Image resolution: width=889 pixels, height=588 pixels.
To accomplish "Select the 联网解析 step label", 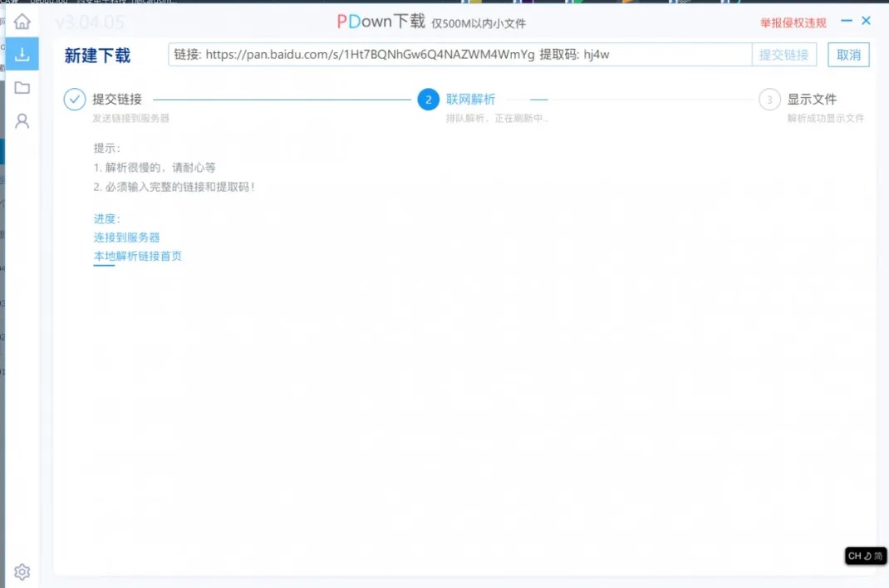I will (x=470, y=100).
